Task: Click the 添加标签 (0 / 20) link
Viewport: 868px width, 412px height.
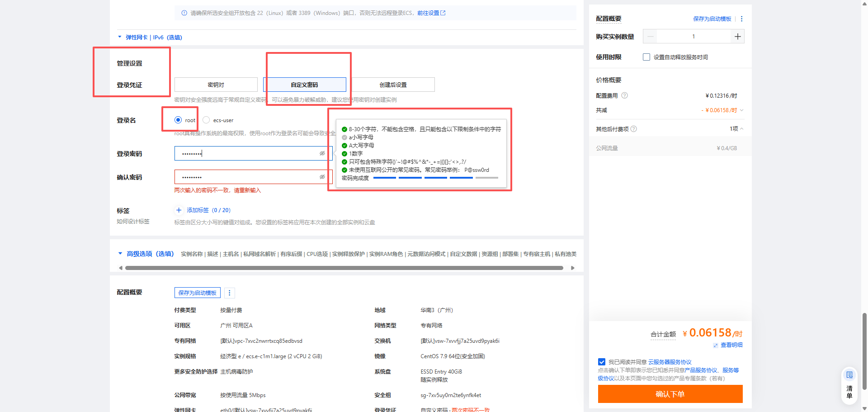Action: click(209, 210)
